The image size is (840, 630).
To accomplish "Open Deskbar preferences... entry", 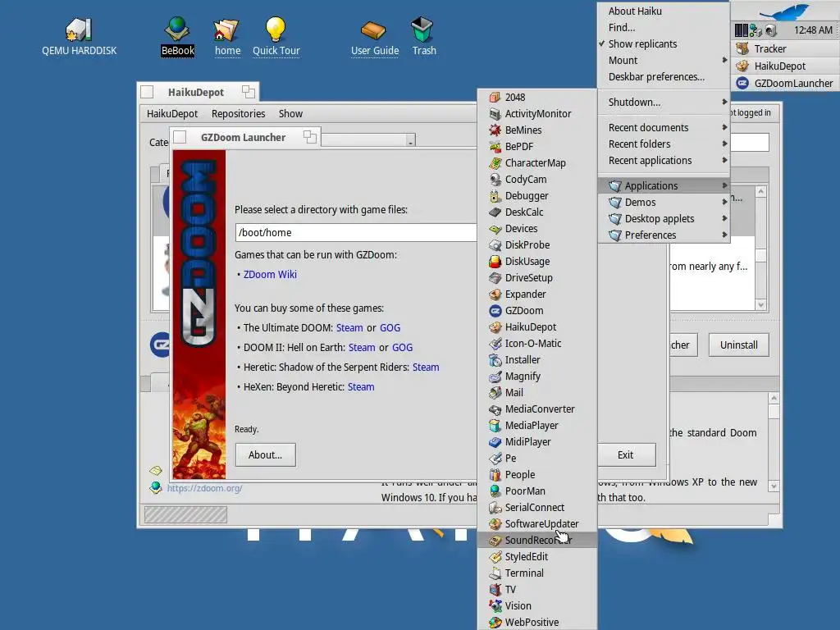I will (663, 77).
